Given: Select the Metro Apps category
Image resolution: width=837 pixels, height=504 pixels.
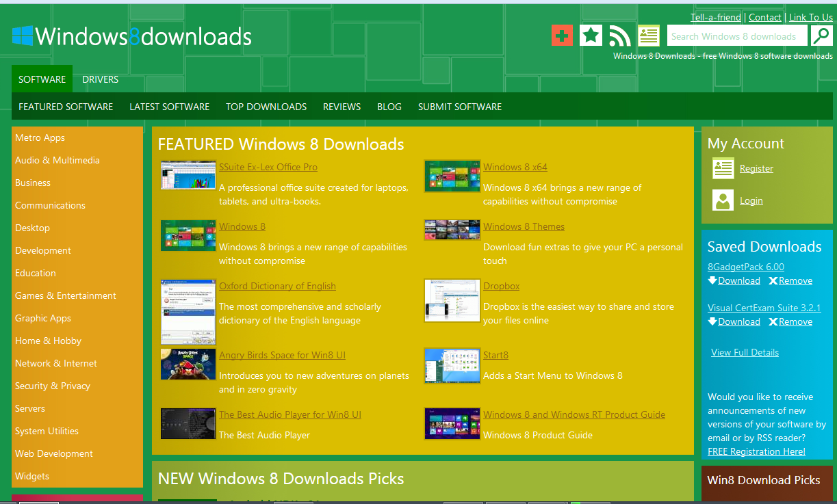Looking at the screenshot, I should point(40,137).
